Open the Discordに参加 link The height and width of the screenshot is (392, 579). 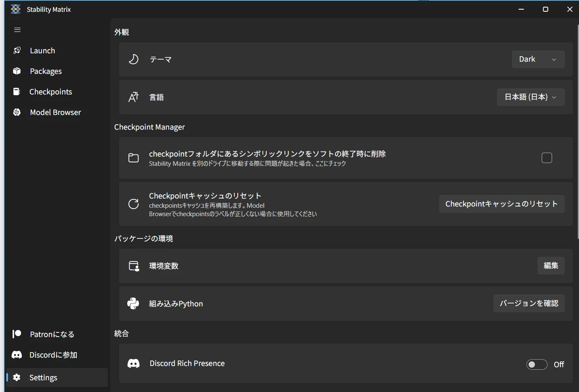[57, 355]
